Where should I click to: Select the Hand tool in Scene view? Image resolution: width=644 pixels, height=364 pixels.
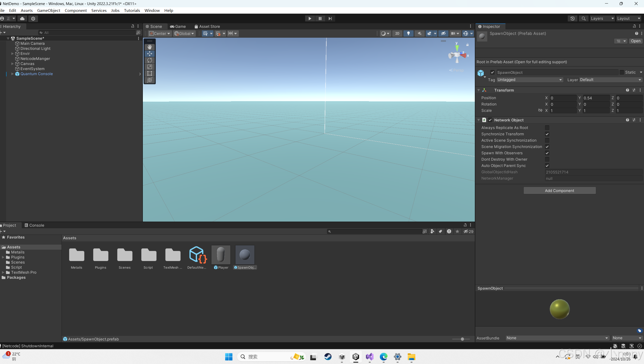pos(149,47)
